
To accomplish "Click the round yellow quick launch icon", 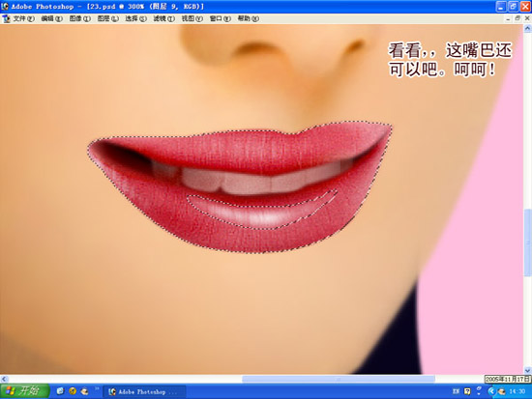I will point(73,391).
